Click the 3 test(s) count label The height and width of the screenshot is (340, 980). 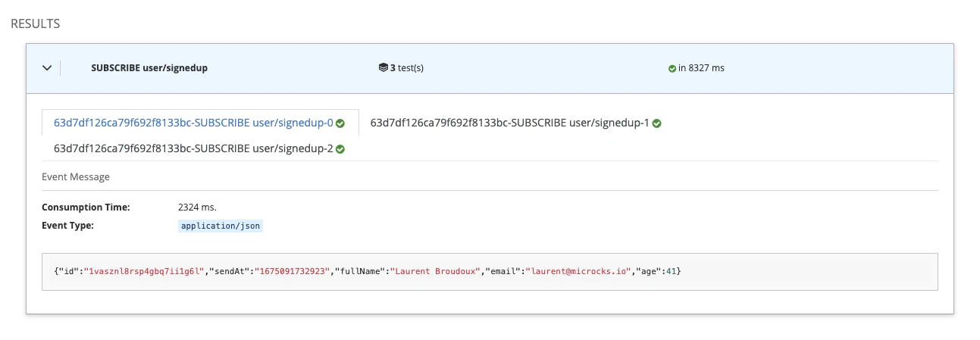(406, 68)
